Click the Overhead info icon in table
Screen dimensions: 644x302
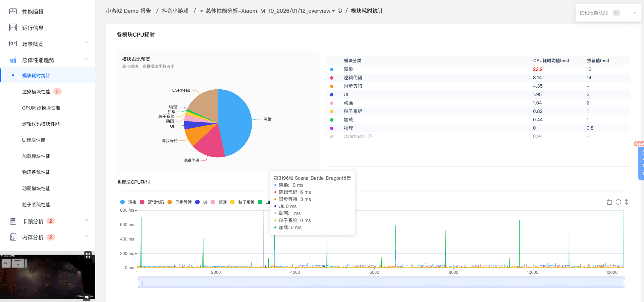pos(370,136)
